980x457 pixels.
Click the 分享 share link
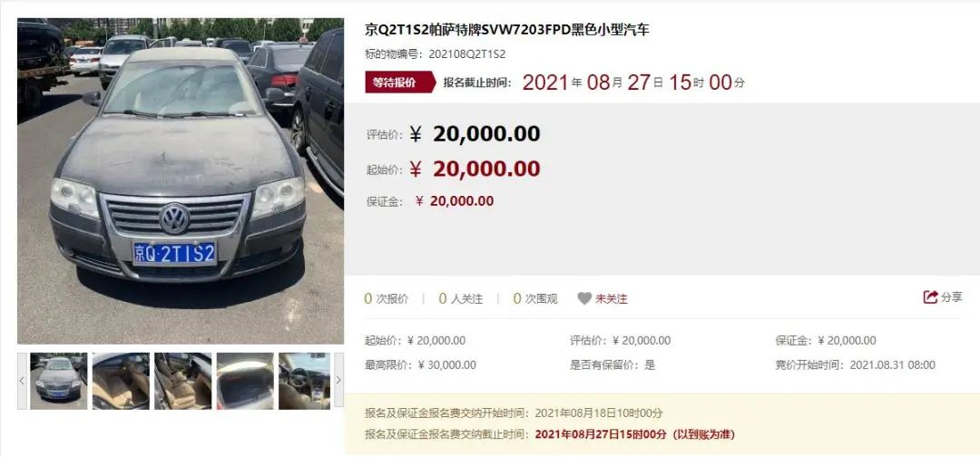[x=952, y=297]
